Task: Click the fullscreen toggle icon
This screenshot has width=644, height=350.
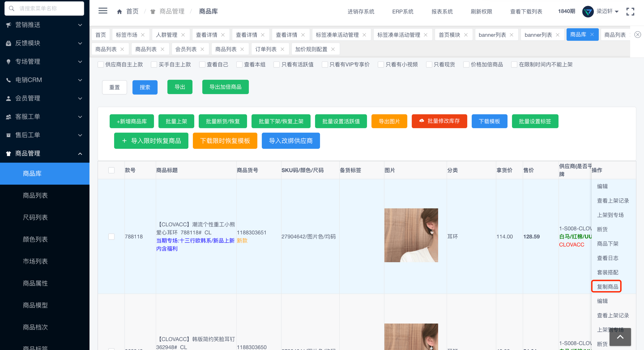Action: point(630,11)
